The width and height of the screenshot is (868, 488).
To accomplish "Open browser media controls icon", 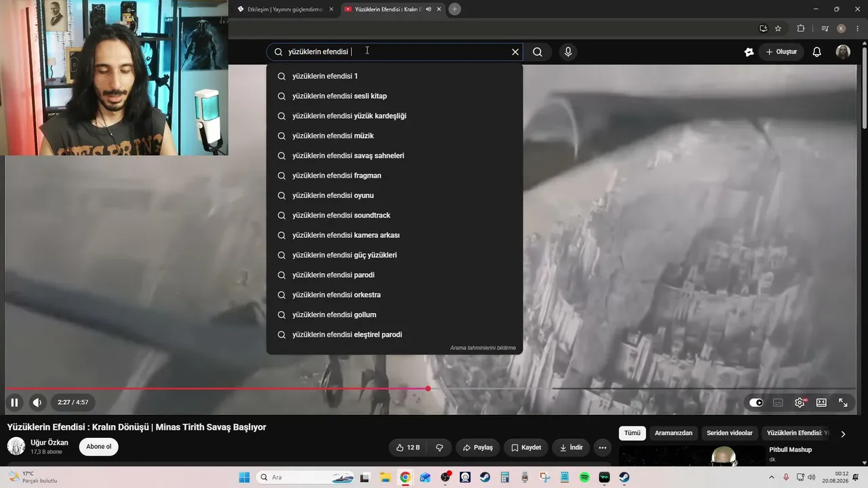I will pyautogui.click(x=825, y=28).
